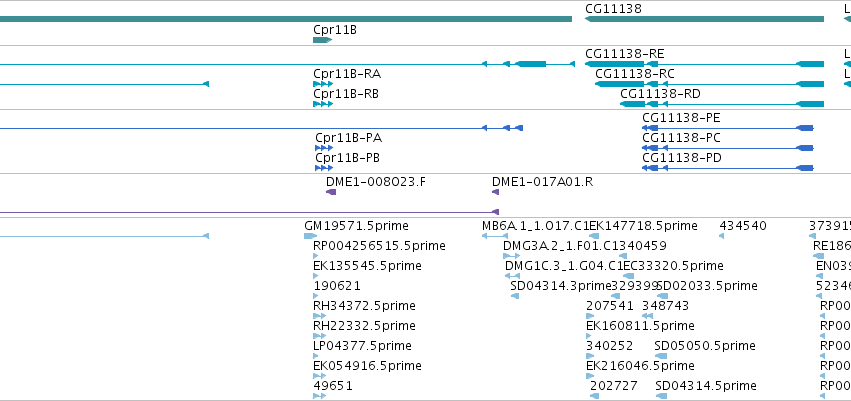Click the SD04314.3prime EST marker

pyautogui.click(x=515, y=296)
